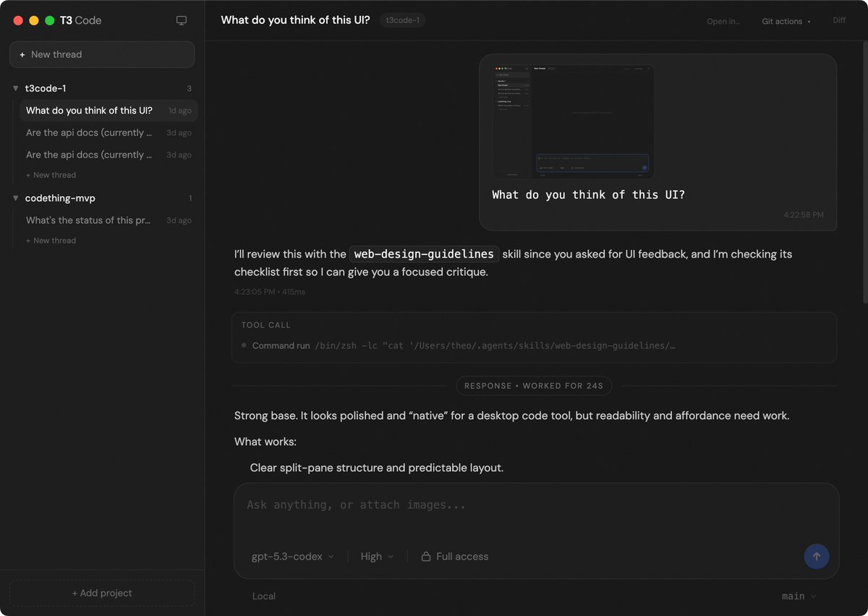Click the New thread button at top
868x616 pixels.
[102, 54]
